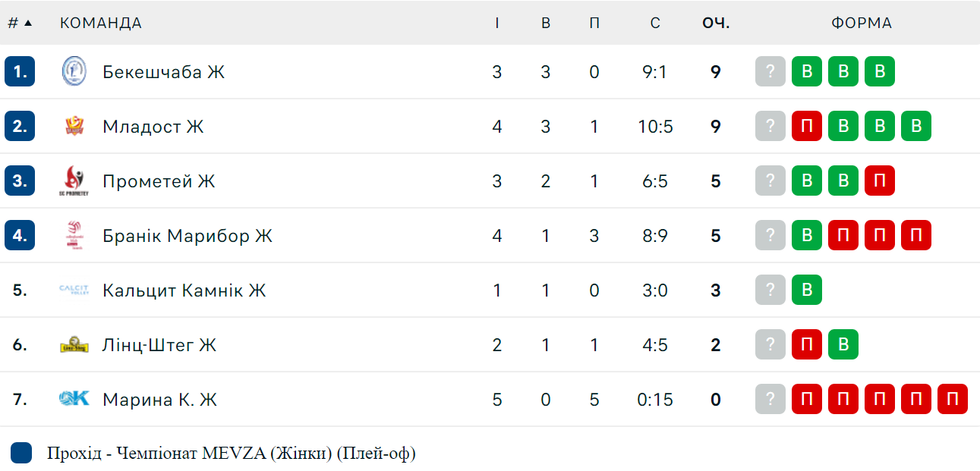Click the blue rank 1 position badge
Image resolution: width=980 pixels, height=471 pixels.
20,72
